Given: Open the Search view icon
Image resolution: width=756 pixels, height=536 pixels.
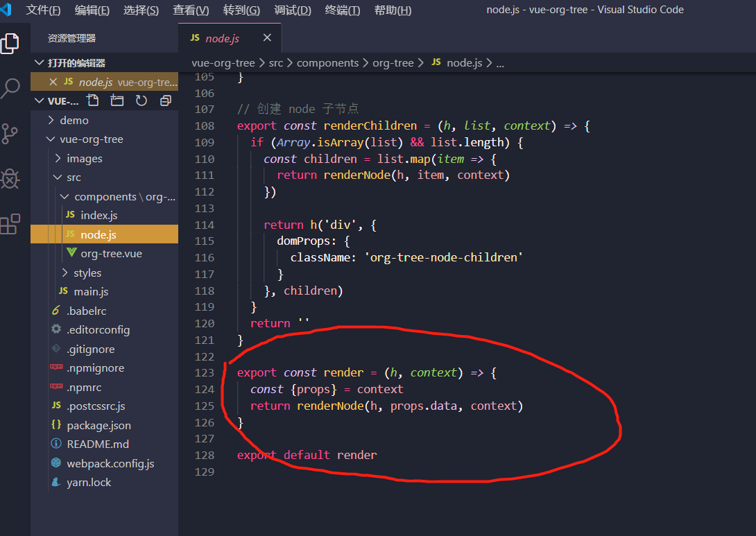Looking at the screenshot, I should click(x=10, y=88).
